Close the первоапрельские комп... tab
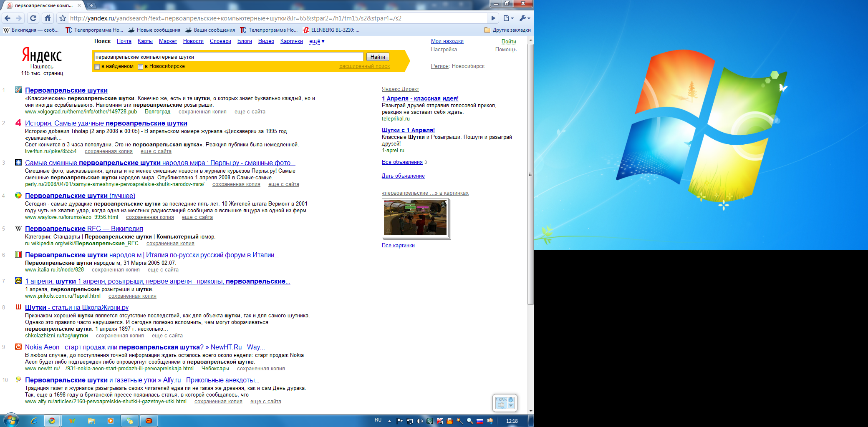868x427 pixels. point(79,5)
